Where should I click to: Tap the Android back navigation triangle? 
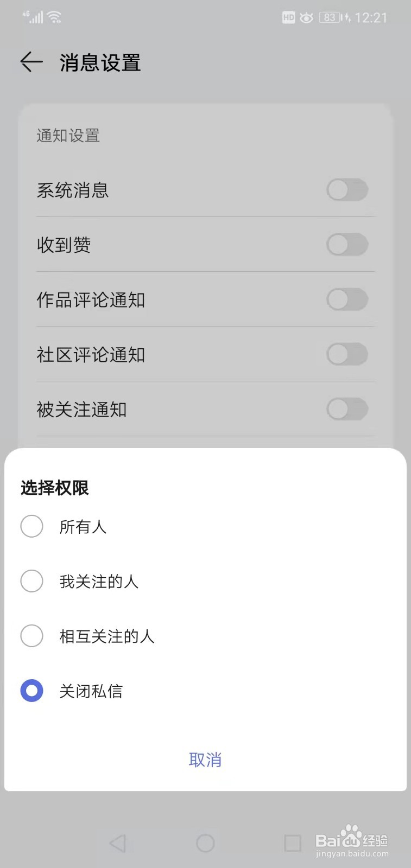(117, 843)
